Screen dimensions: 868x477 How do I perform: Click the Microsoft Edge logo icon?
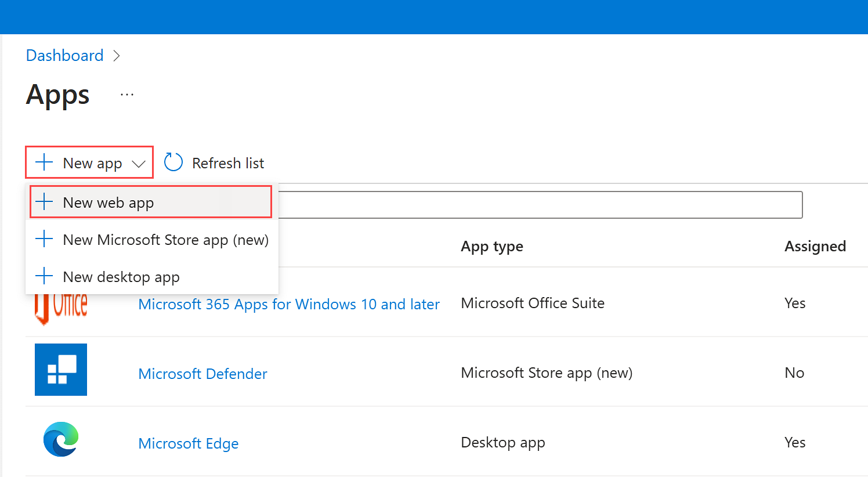coord(61,439)
